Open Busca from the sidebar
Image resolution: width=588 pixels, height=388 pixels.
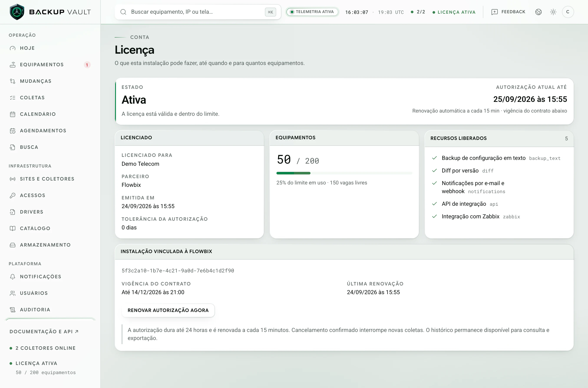pos(50,147)
